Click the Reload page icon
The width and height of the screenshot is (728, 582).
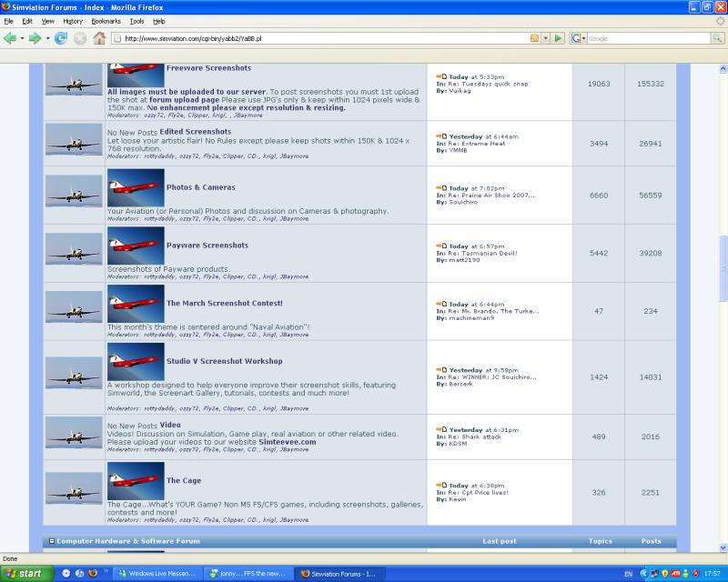[61, 38]
